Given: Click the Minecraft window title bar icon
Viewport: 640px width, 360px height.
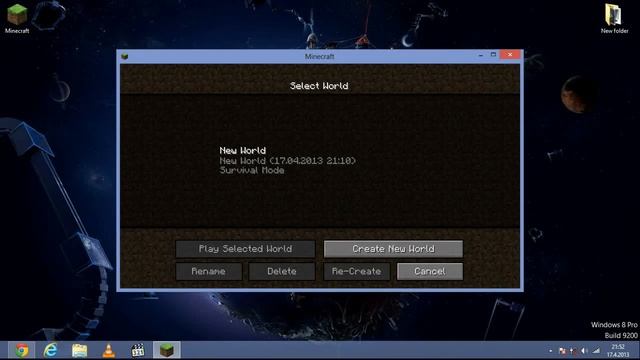Looking at the screenshot, I should [x=125, y=56].
